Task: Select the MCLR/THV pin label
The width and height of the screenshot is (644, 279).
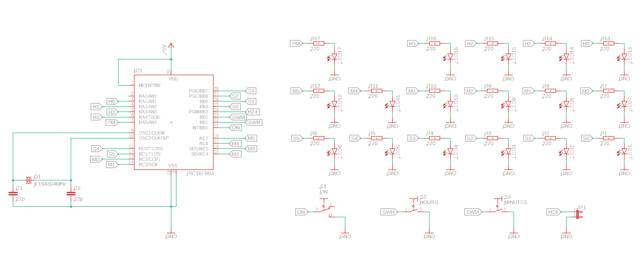Action: 149,86
